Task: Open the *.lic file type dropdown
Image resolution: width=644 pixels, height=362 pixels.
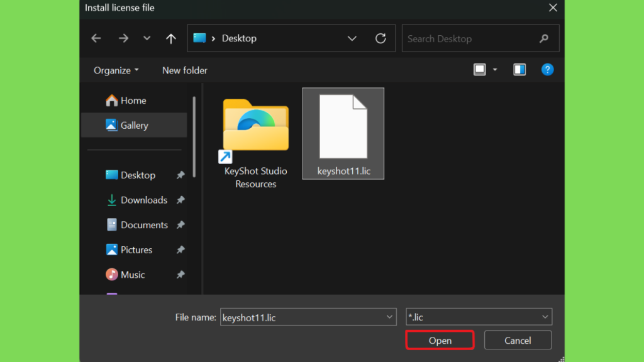Action: pos(479,317)
